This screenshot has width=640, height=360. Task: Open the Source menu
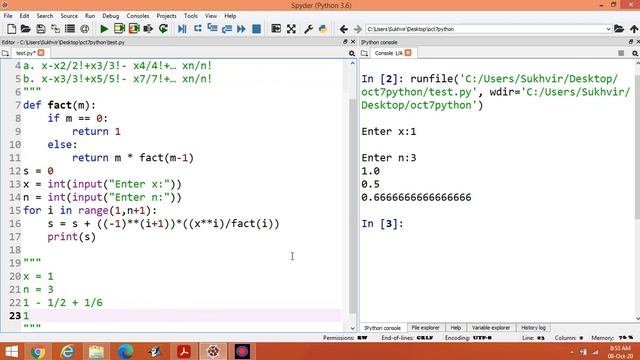[69, 16]
